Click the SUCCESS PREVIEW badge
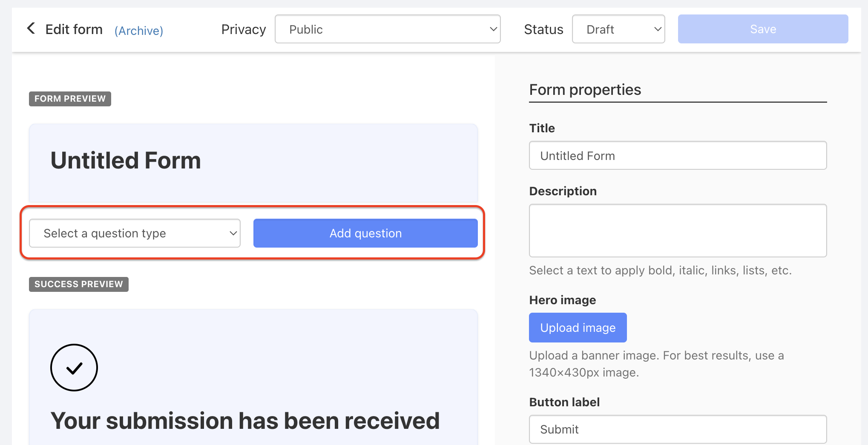The width and height of the screenshot is (868, 445). click(78, 284)
